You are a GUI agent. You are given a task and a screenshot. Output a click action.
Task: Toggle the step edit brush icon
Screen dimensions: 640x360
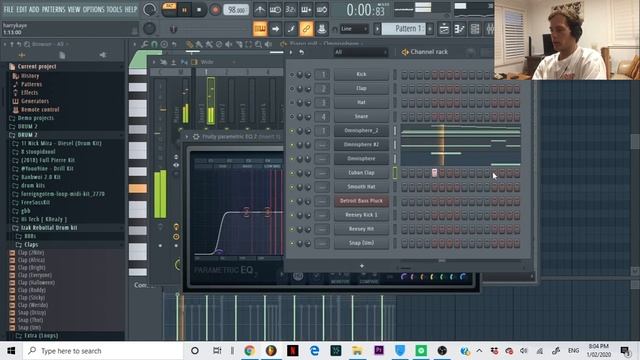(291, 29)
